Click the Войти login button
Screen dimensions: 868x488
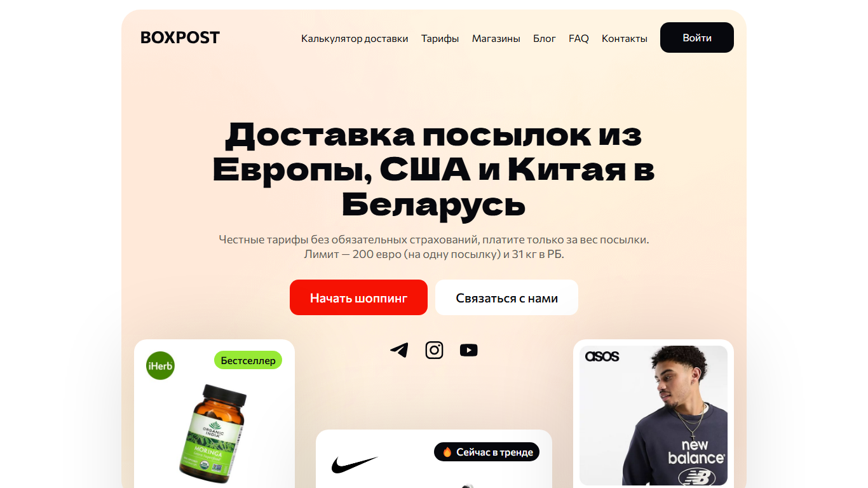pos(697,37)
